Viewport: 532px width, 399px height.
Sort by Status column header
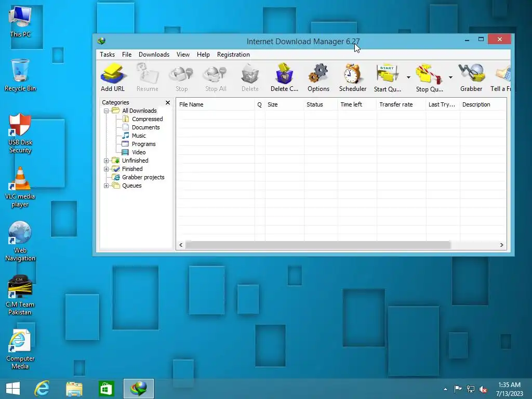321,104
